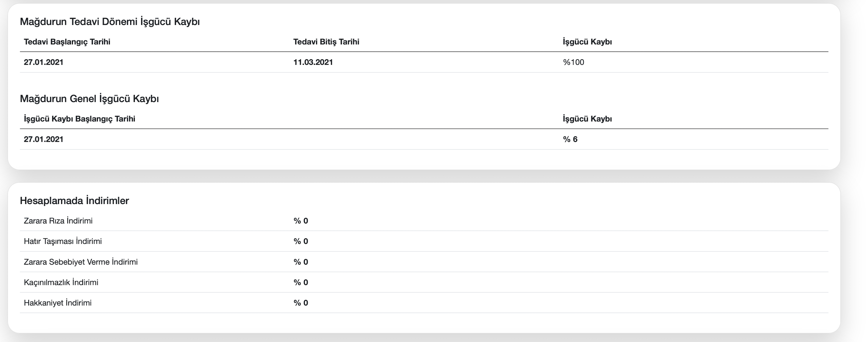
Task: Select the Zarara Sebebiyet Verme İndirimi label
Action: tap(81, 262)
